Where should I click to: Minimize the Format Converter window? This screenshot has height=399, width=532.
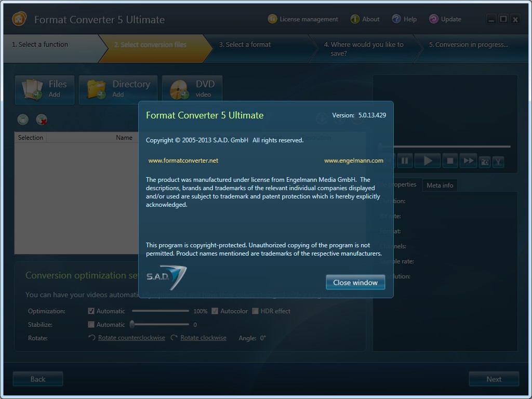pos(491,19)
